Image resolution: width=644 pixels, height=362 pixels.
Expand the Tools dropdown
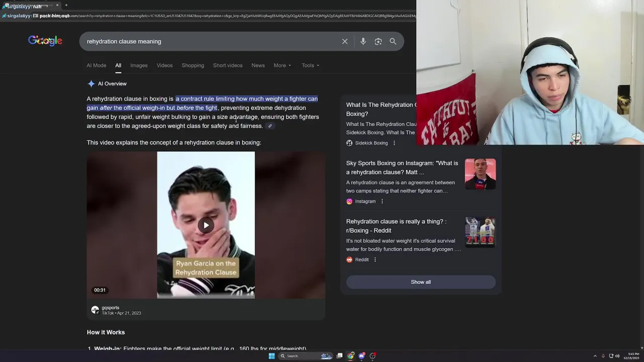[x=310, y=65]
